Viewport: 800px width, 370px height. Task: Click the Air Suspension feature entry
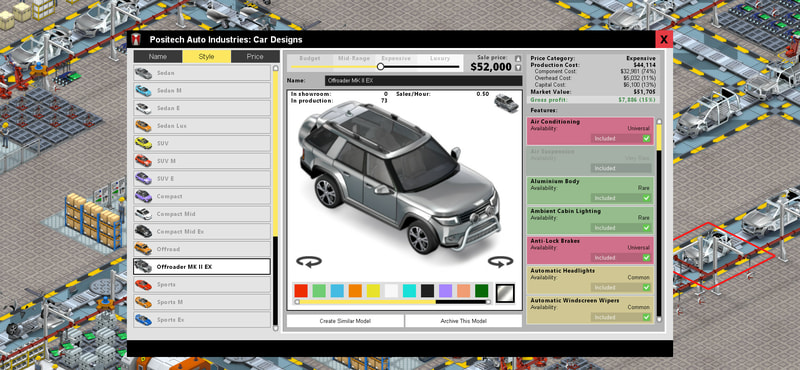[590, 160]
